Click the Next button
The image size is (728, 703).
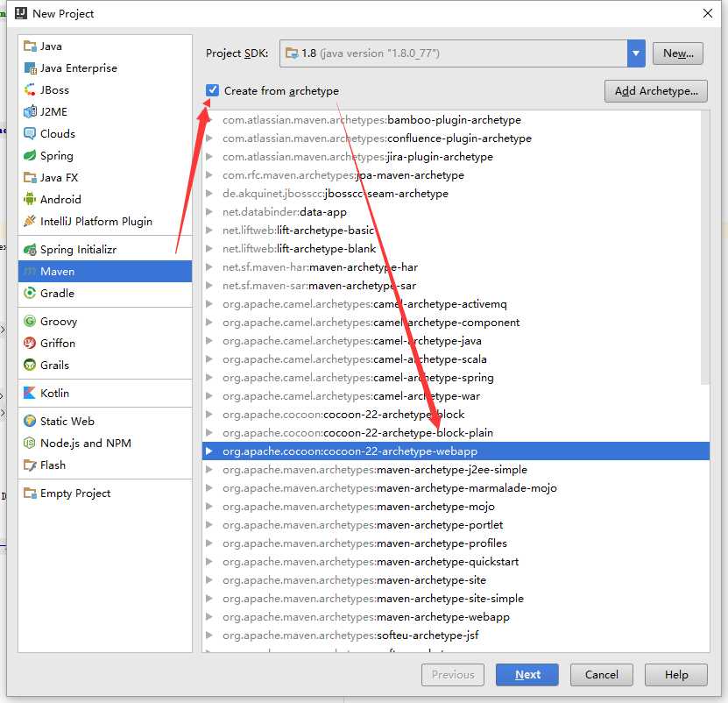pos(527,674)
